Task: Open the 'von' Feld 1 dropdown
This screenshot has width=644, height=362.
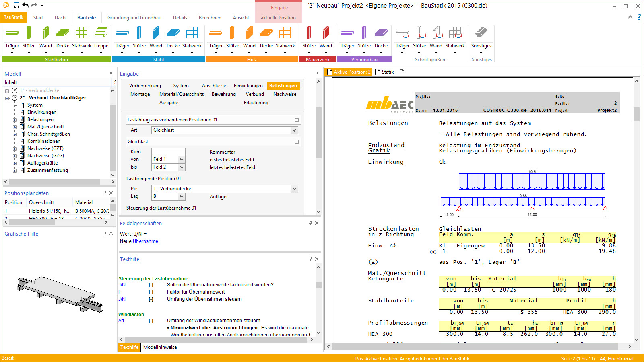Action: 182,160
